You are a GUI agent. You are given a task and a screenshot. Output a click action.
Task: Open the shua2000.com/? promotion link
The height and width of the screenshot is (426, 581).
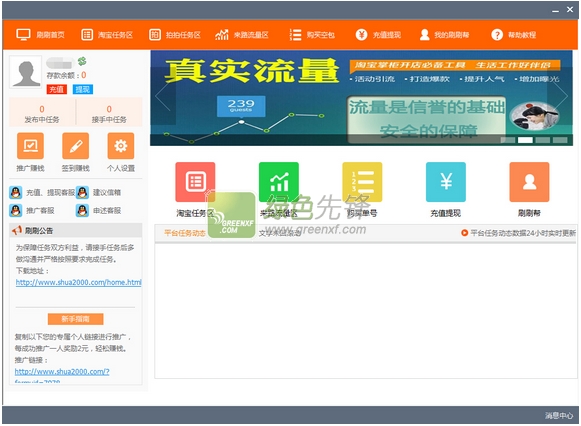coord(62,372)
